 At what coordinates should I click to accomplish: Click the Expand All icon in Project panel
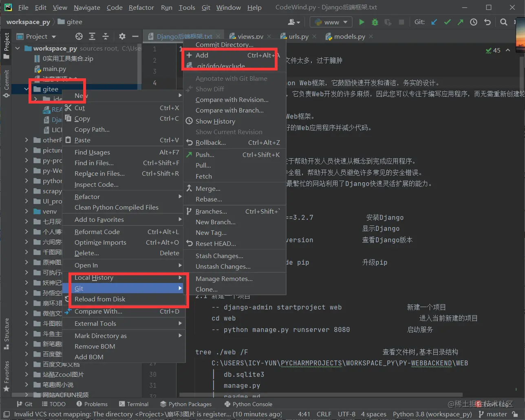(92, 37)
